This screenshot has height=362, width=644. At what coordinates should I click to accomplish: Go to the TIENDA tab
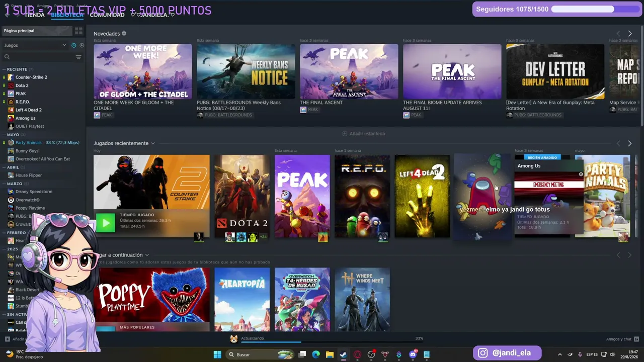click(x=35, y=15)
